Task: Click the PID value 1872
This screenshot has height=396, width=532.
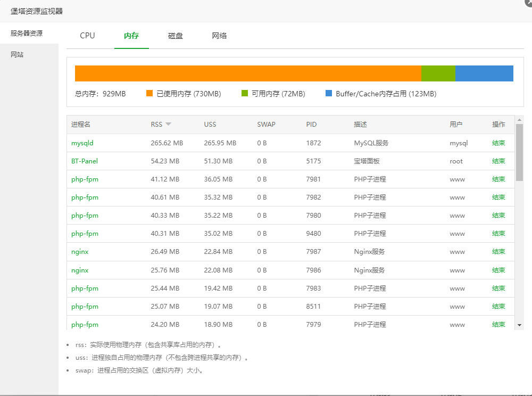Action: click(313, 143)
